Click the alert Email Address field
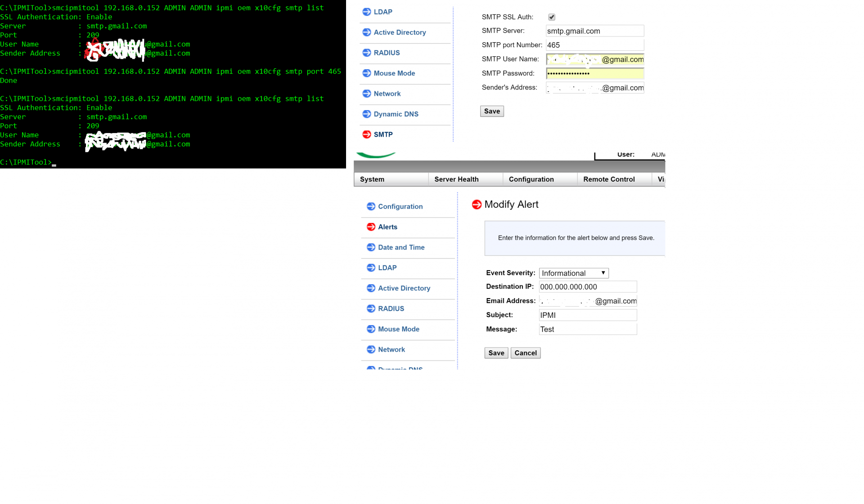The image size is (864, 504). click(588, 301)
